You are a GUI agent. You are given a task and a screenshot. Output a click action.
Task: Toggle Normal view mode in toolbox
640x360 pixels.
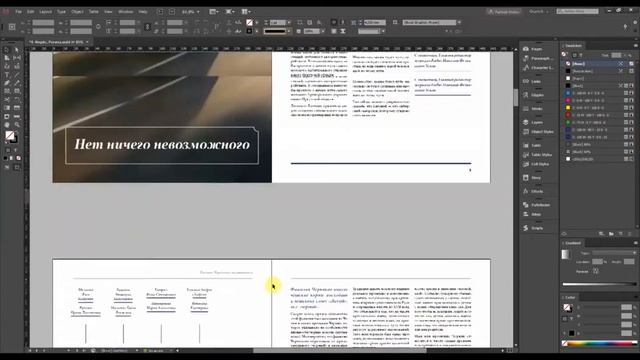click(7, 167)
